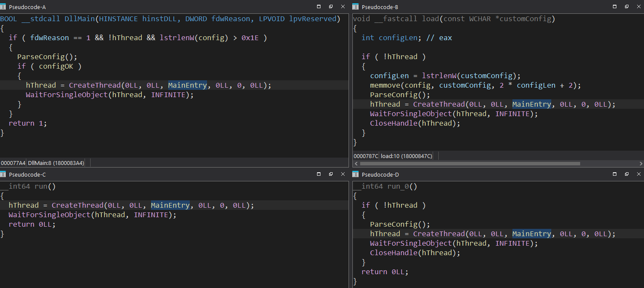This screenshot has height=288, width=644.
Task: Click 'return 0LL;' in Pseudocode-D
Action: (385, 272)
